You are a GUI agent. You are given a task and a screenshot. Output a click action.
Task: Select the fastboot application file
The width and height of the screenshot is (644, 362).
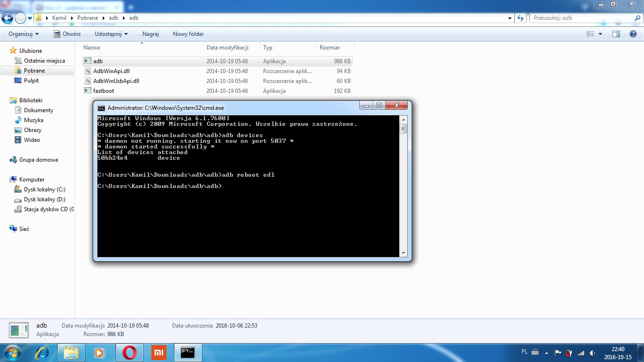(x=104, y=91)
